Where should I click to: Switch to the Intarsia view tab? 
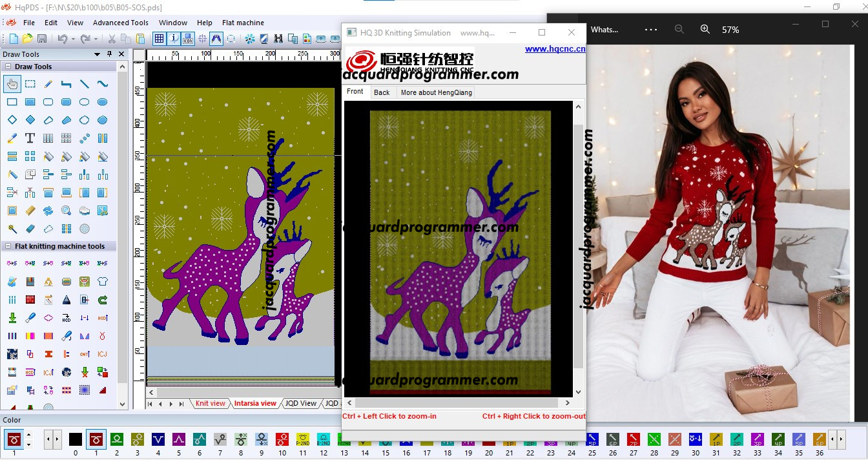pos(255,403)
